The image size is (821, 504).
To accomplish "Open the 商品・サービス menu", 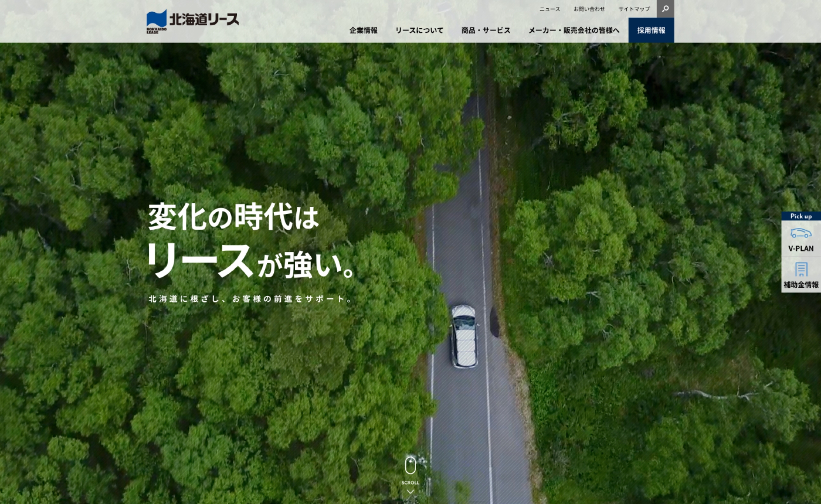I will tap(486, 30).
